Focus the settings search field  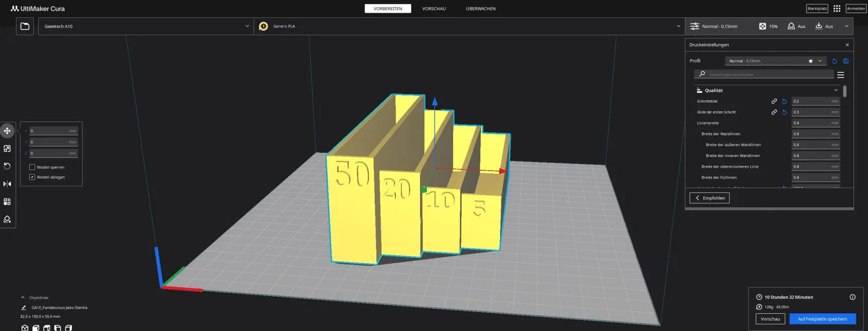pyautogui.click(x=764, y=74)
